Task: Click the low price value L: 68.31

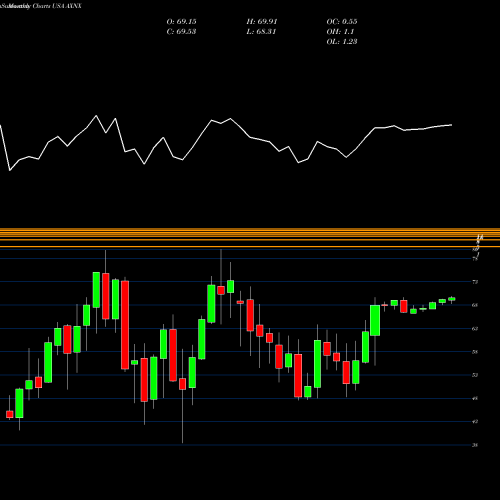Action: [261, 32]
